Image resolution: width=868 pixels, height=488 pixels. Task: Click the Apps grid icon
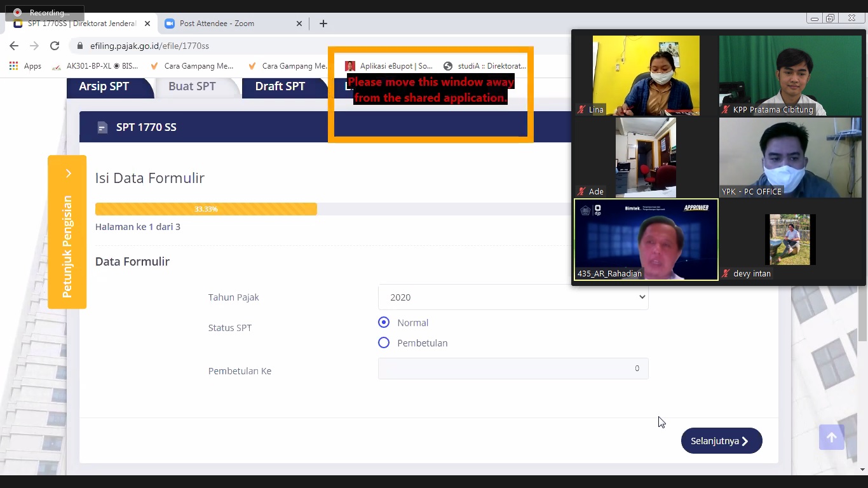(x=13, y=66)
